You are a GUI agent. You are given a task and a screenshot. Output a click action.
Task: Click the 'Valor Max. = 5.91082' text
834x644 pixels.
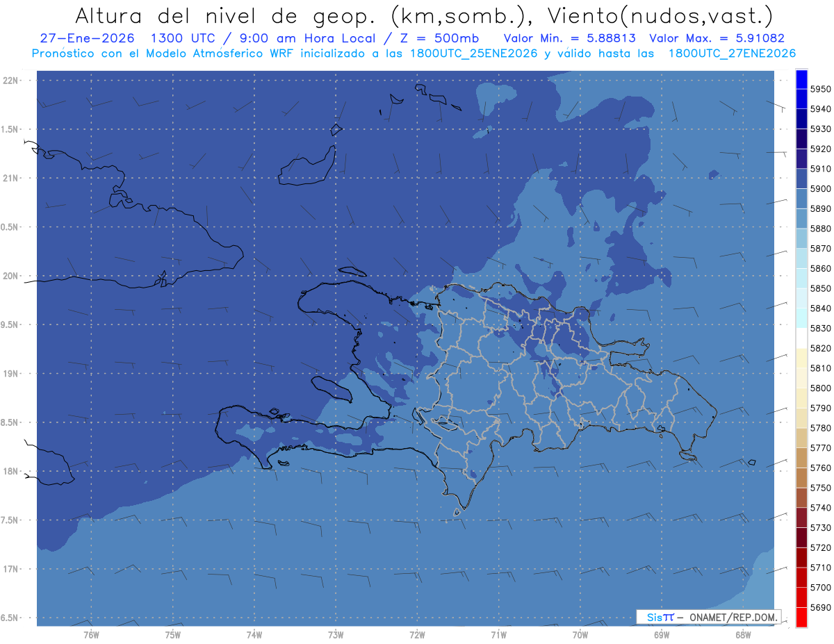[x=717, y=38]
